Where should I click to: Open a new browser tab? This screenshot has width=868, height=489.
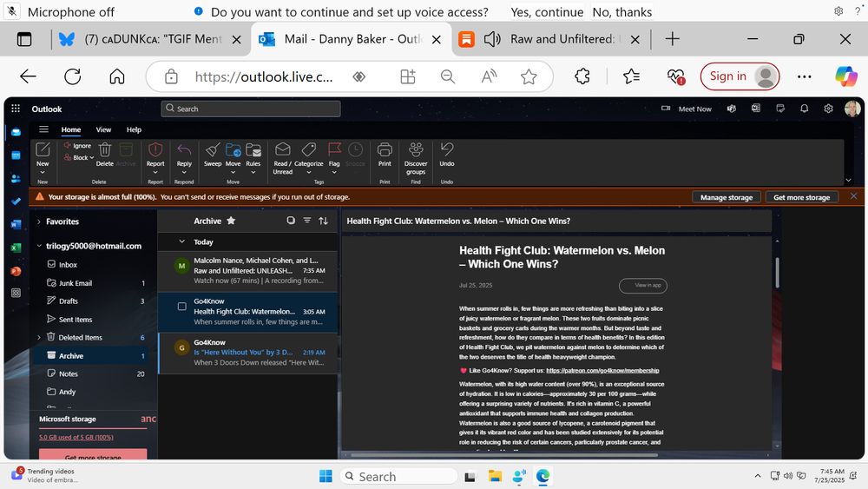point(672,39)
